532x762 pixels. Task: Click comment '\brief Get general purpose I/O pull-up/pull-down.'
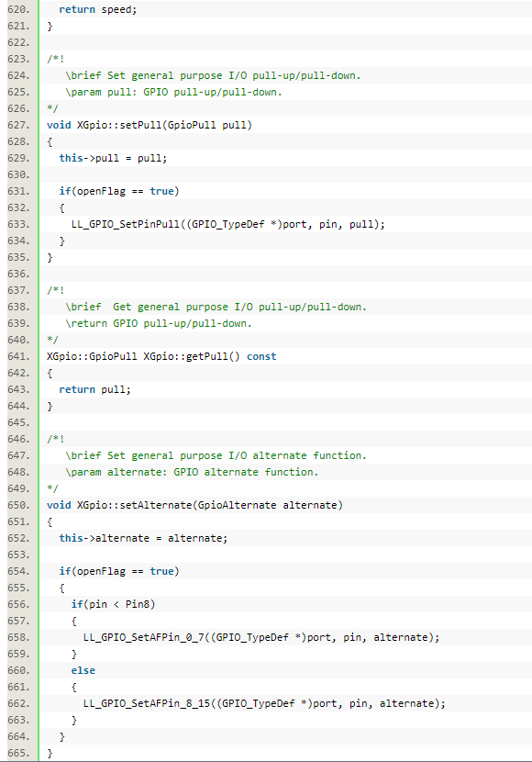pos(216,307)
